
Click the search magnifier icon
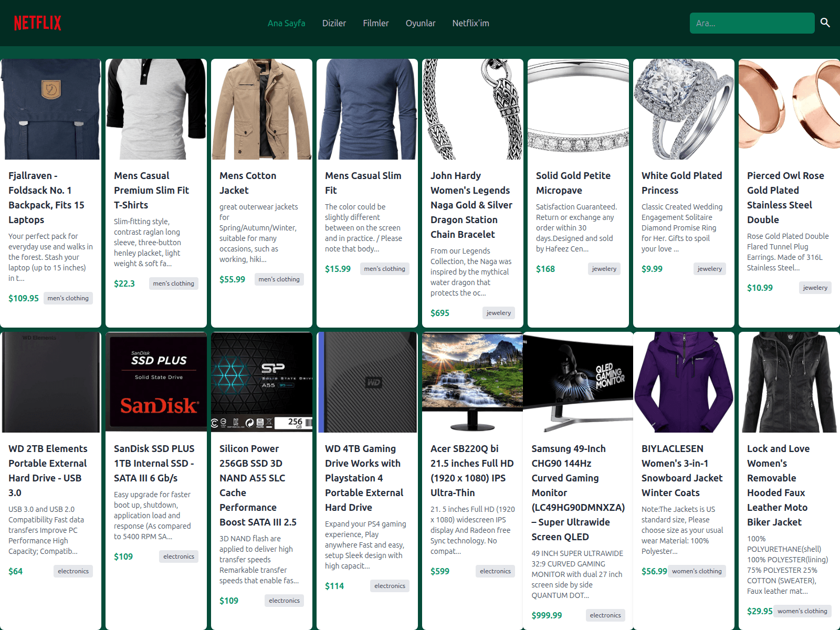coord(825,23)
